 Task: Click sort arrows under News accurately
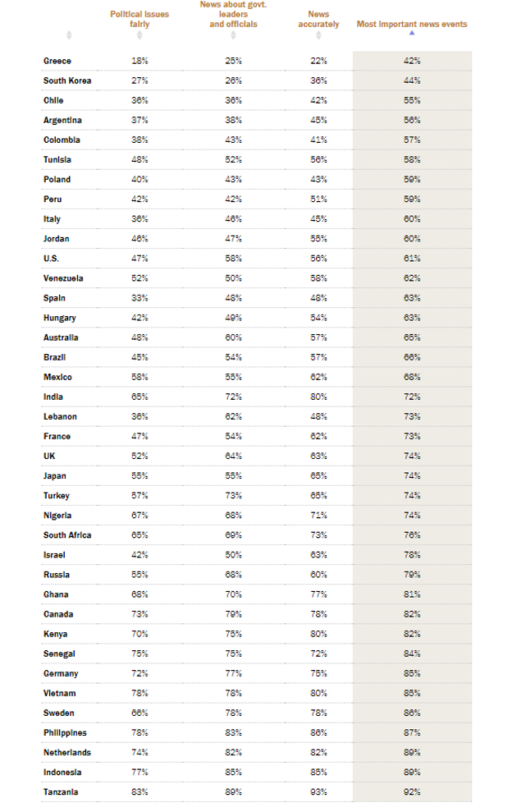click(x=318, y=34)
